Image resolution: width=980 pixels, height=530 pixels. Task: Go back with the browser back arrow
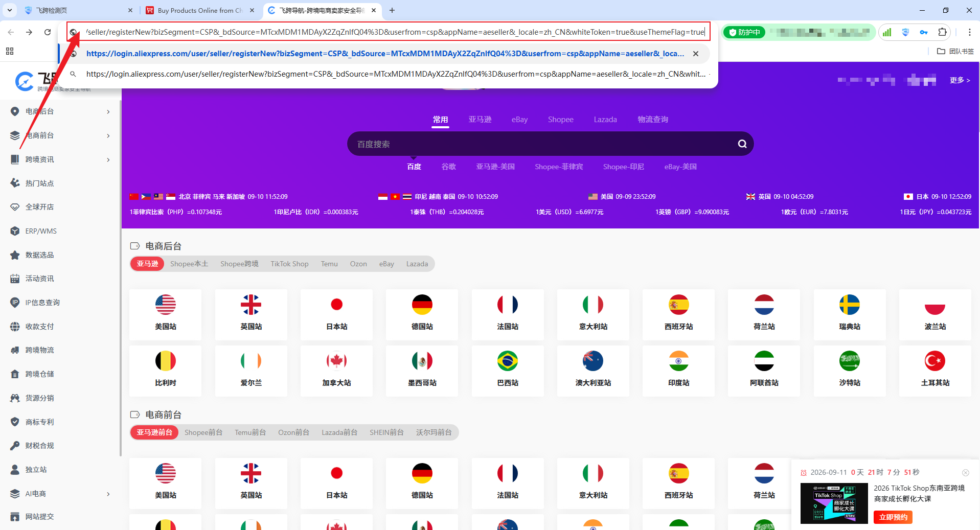(x=11, y=32)
